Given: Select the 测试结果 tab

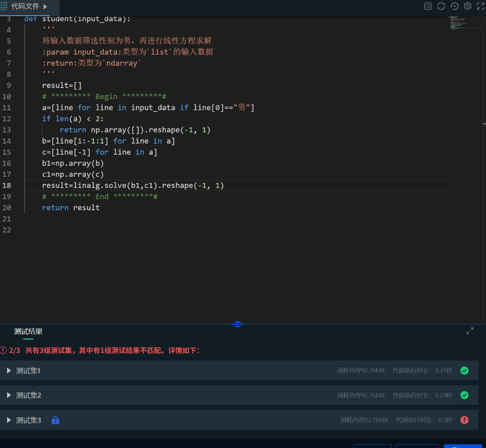Looking at the screenshot, I should point(28,331).
